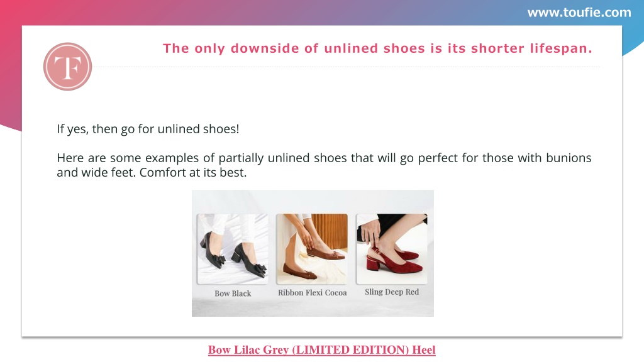
Task: Click the Sling Deep Red caption text
Action: pos(392,292)
